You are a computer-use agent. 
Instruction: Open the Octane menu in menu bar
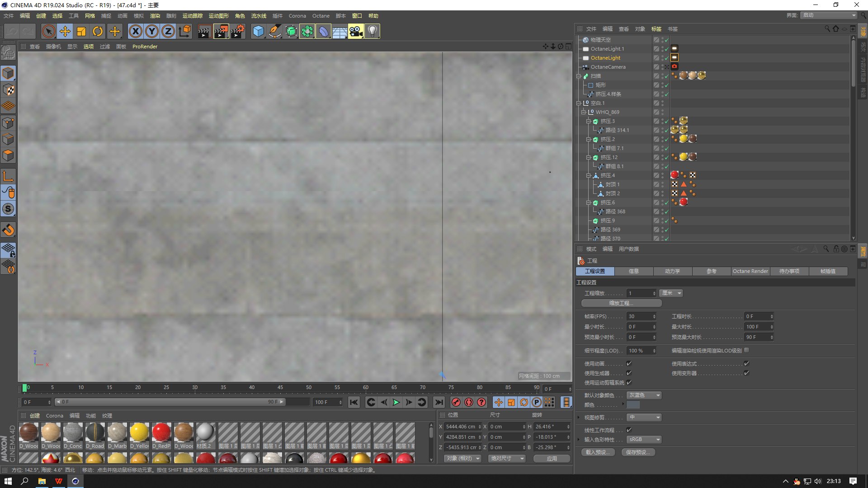pyautogui.click(x=321, y=16)
